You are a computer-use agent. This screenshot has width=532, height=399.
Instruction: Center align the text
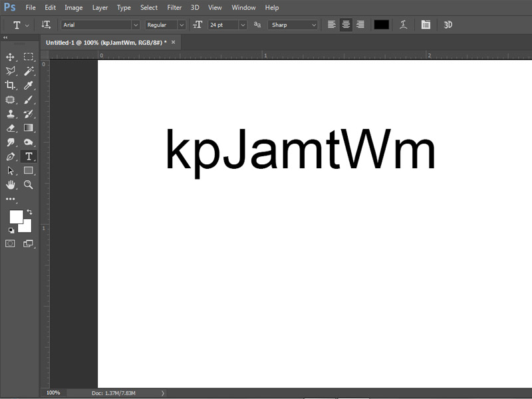click(x=346, y=25)
